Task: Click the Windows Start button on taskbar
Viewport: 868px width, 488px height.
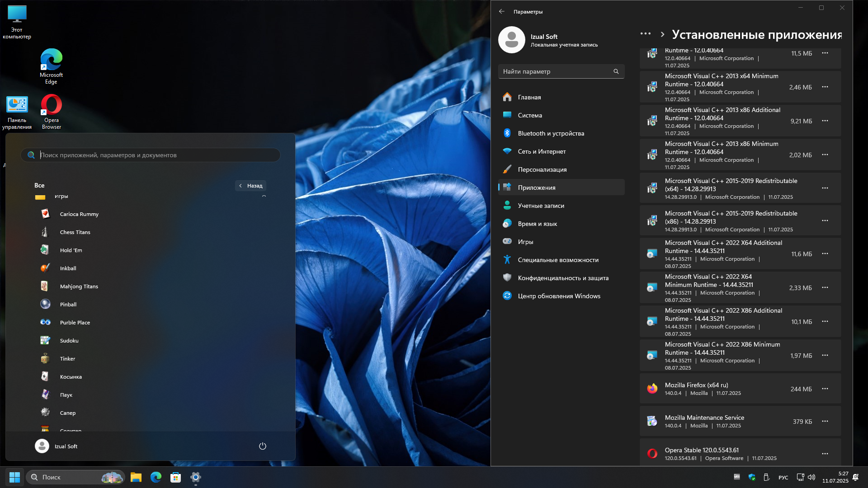Action: (14, 477)
